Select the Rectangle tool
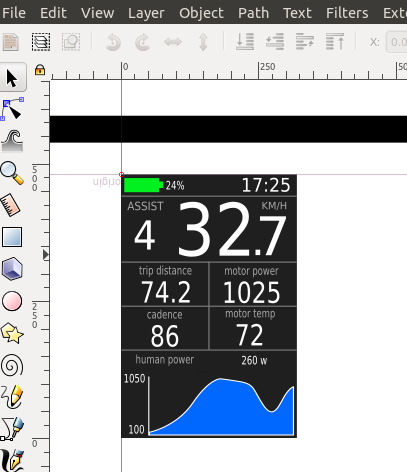The width and height of the screenshot is (407, 472). tap(12, 237)
